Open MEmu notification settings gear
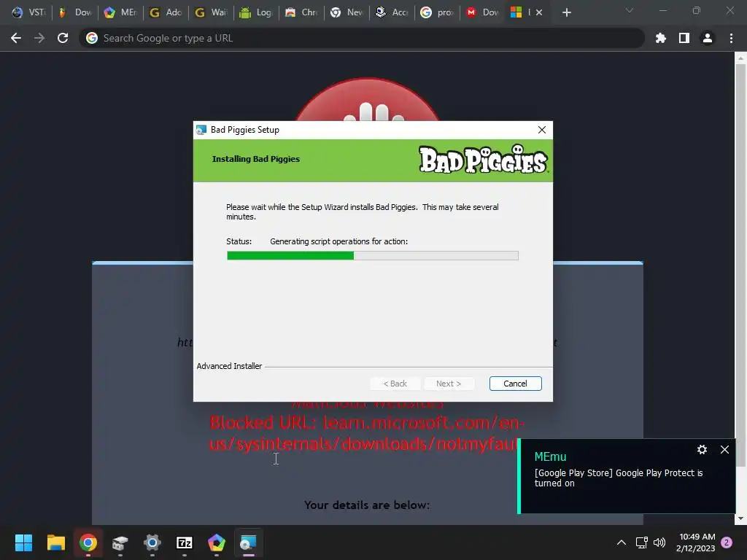Image resolution: width=747 pixels, height=560 pixels. click(x=702, y=449)
